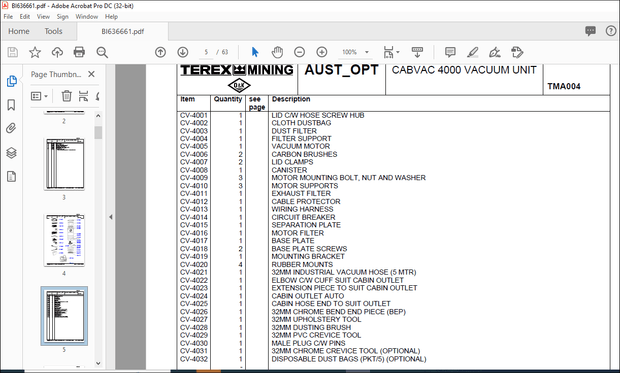Click the CV-4020 item cell
Screen dimensions: 620x373
coord(194,264)
